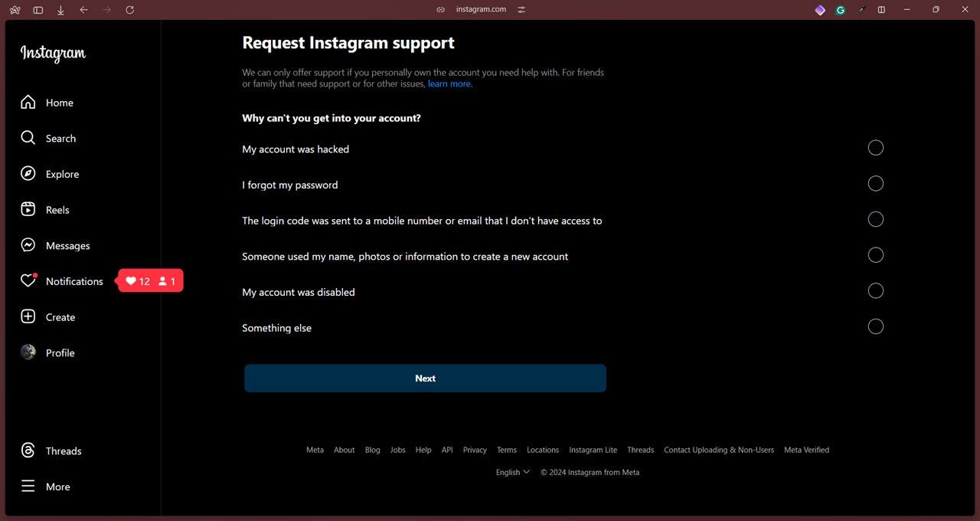This screenshot has height=521, width=980.
Task: Choose 'My account was disabled' radio button
Action: point(876,291)
